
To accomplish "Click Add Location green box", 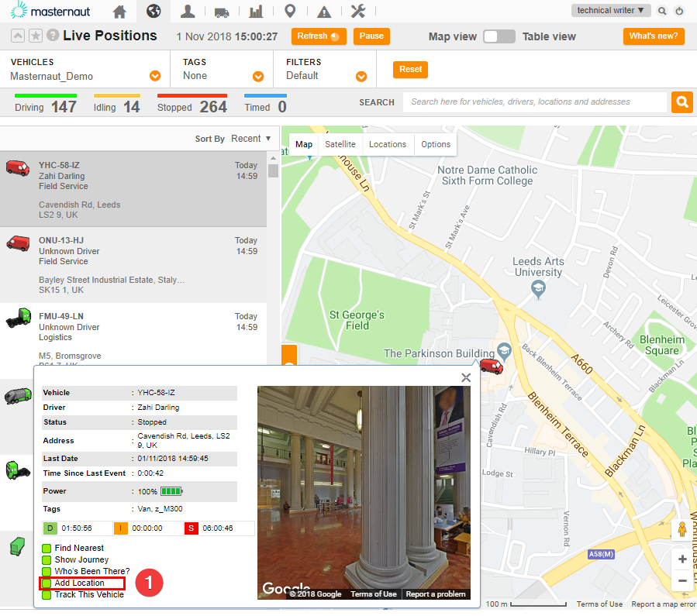I will pyautogui.click(x=47, y=583).
